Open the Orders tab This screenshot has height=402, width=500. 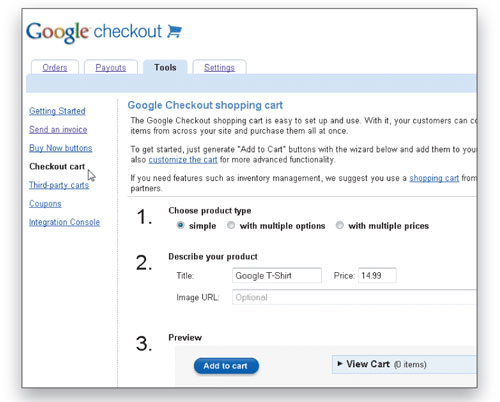tap(55, 67)
